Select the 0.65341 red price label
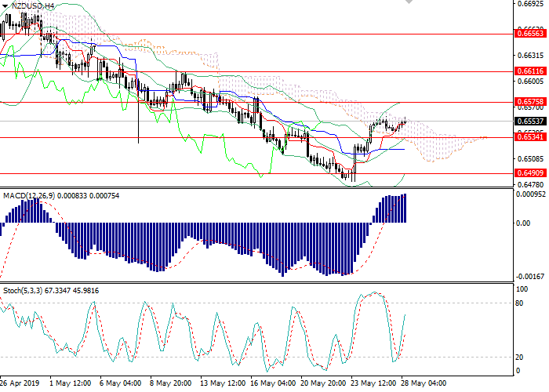The width and height of the screenshot is (549, 392). pyautogui.click(x=529, y=137)
